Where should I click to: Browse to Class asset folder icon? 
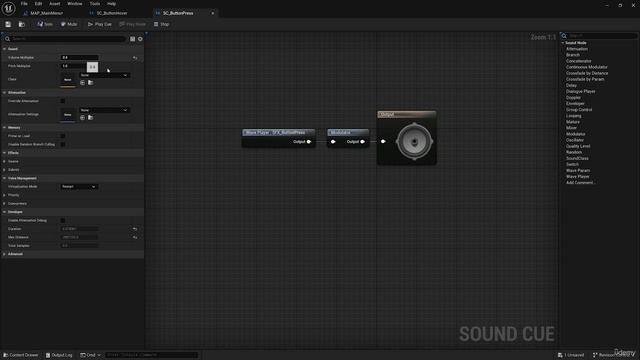click(91, 83)
